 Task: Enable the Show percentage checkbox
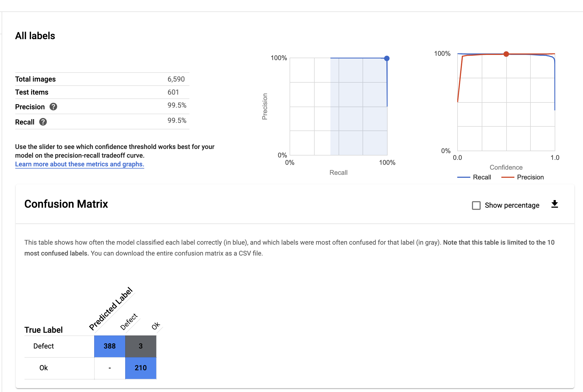click(476, 205)
